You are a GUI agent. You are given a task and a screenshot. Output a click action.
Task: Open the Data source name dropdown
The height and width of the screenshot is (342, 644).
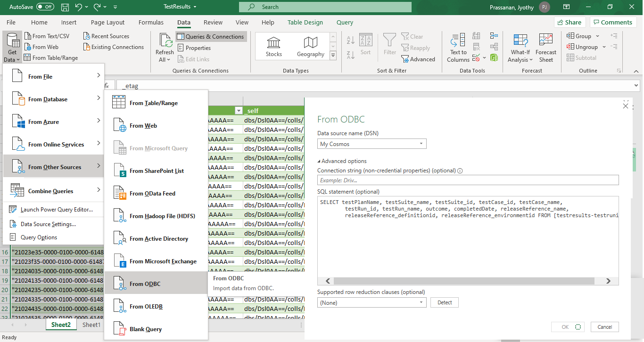[372, 144]
